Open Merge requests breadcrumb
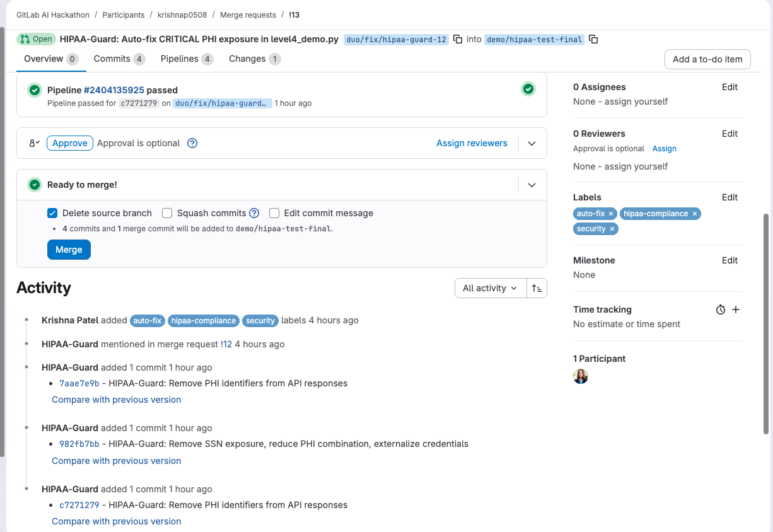 [x=248, y=14]
